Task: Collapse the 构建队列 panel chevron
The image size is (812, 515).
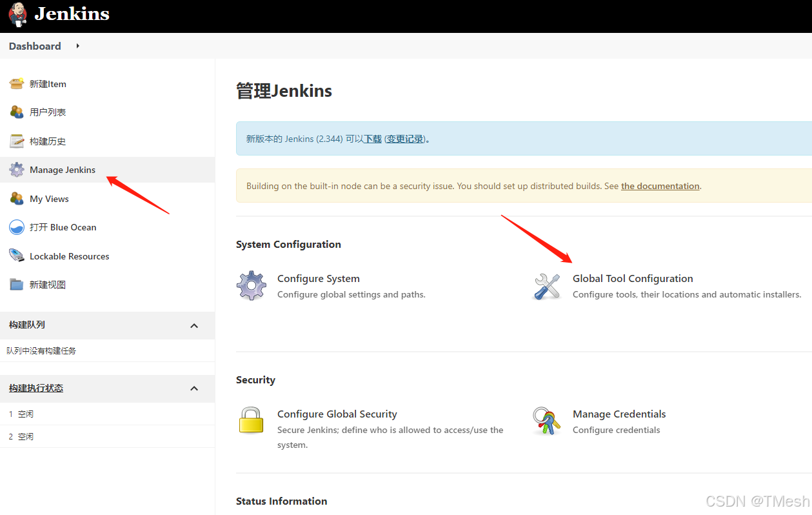Action: [x=194, y=326]
